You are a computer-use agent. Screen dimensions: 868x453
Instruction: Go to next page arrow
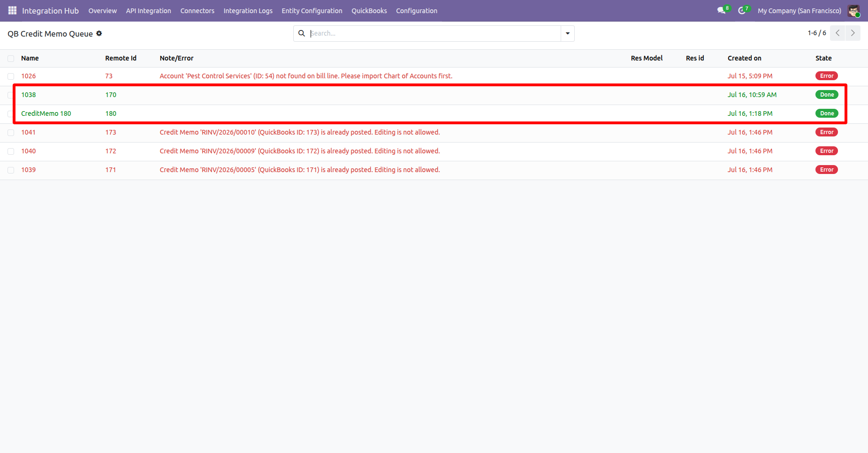[853, 33]
